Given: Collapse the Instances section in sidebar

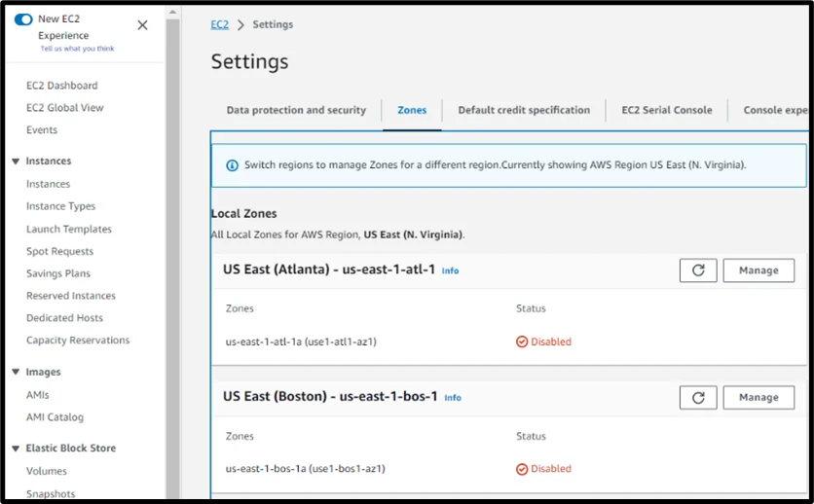Looking at the screenshot, I should coord(16,162).
